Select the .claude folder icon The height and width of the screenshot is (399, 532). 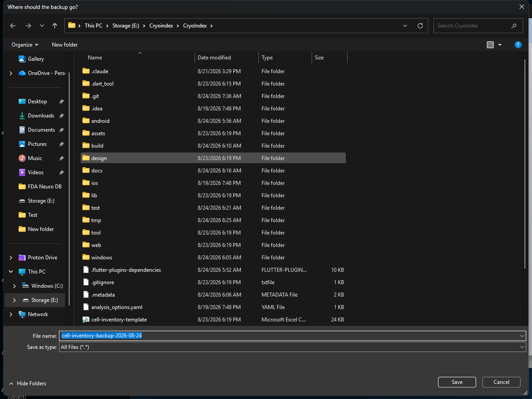coord(86,71)
